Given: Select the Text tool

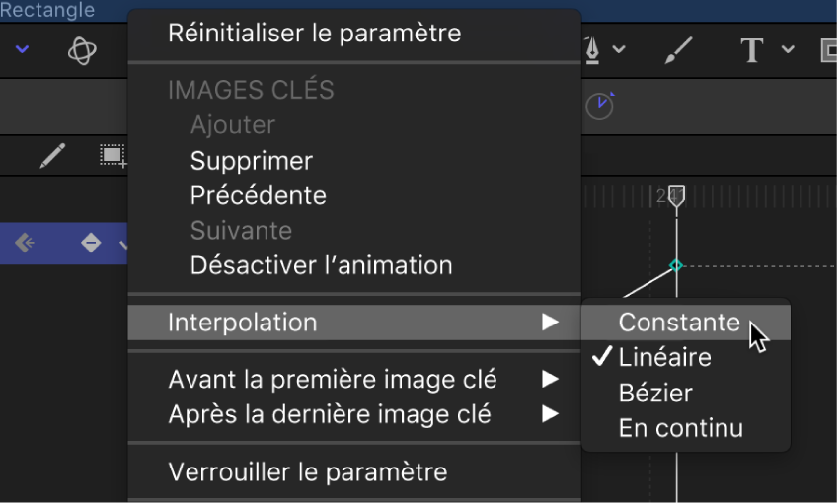Looking at the screenshot, I should click(752, 49).
